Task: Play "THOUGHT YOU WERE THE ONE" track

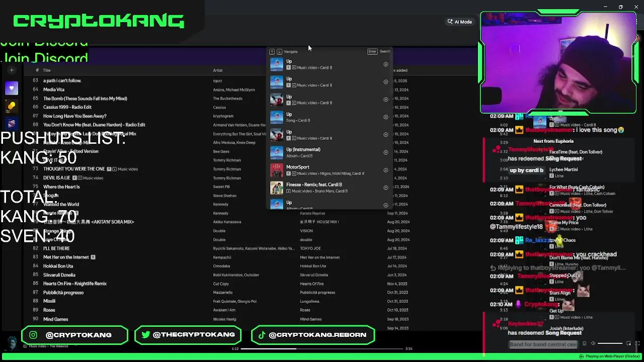Action: (74, 169)
